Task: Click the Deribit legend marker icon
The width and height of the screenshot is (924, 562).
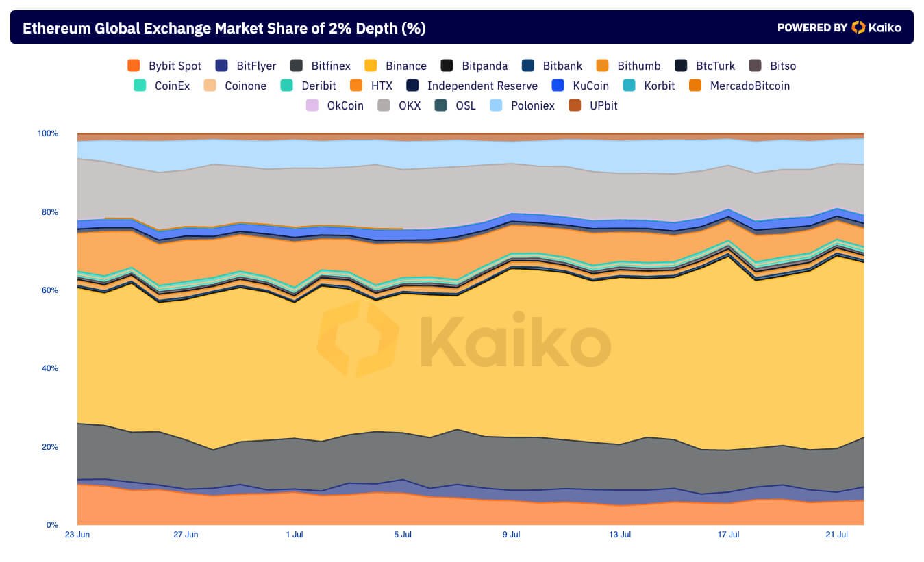Action: (x=287, y=86)
